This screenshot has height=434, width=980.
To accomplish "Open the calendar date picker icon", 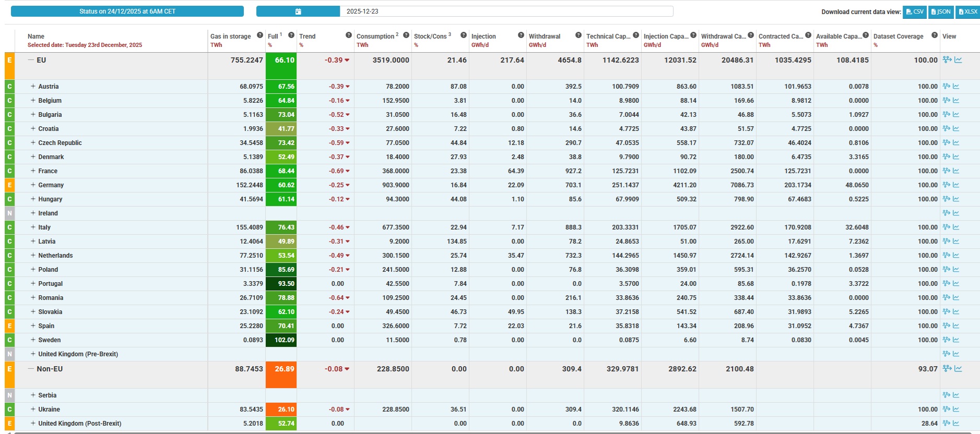I will pos(298,11).
